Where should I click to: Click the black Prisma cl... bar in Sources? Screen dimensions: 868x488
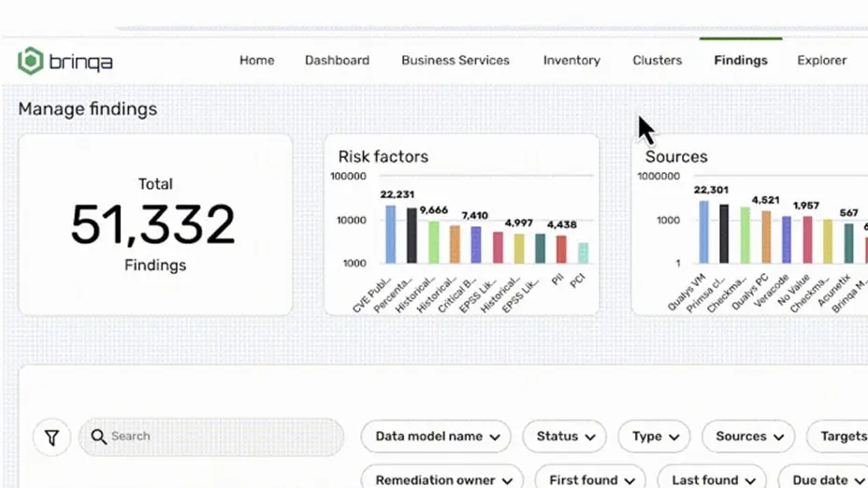[x=724, y=234]
